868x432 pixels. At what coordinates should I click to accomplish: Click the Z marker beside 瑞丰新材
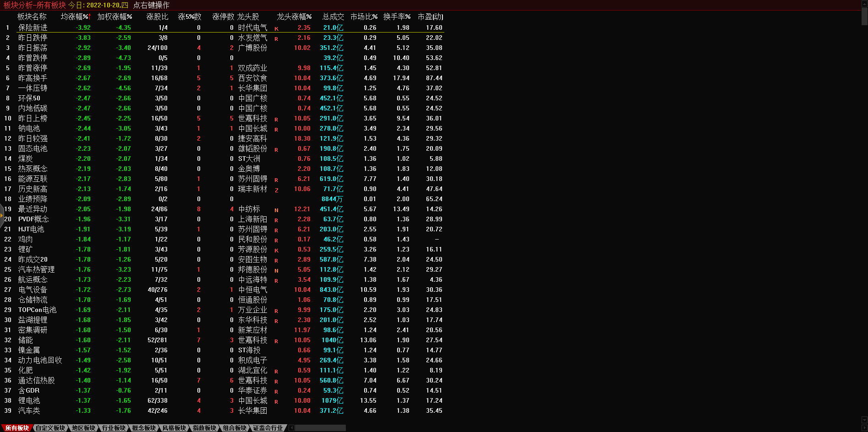(276, 190)
